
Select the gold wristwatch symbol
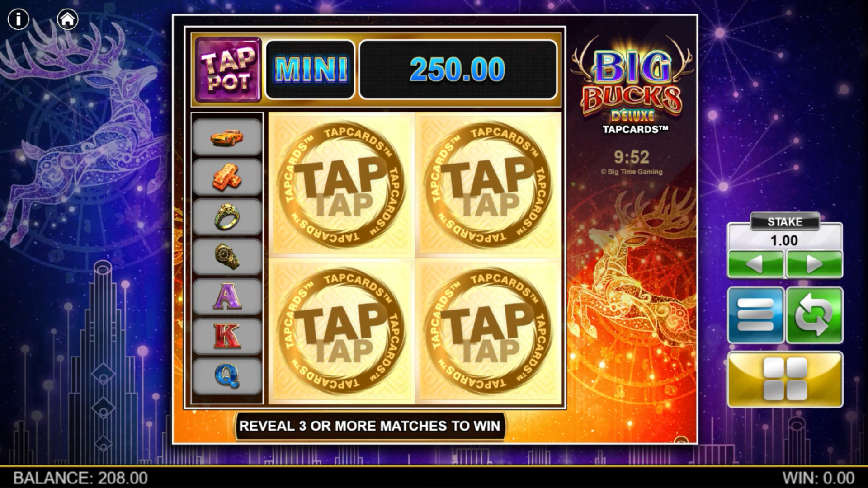[227, 257]
